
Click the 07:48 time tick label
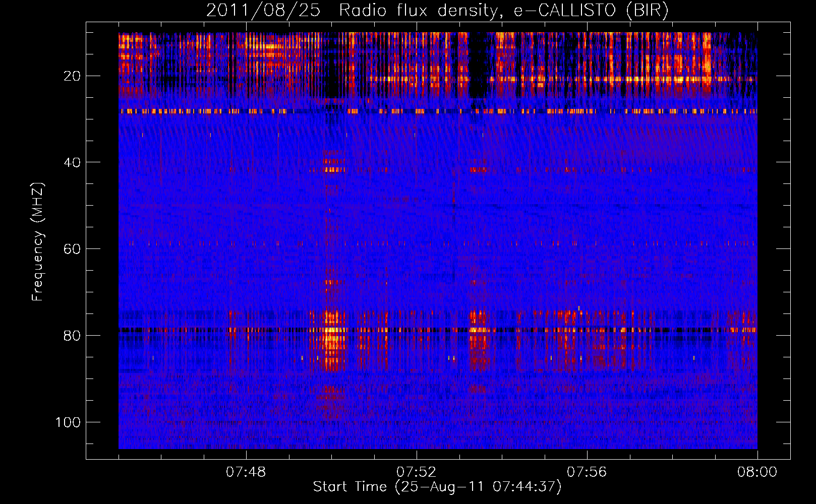coord(246,472)
